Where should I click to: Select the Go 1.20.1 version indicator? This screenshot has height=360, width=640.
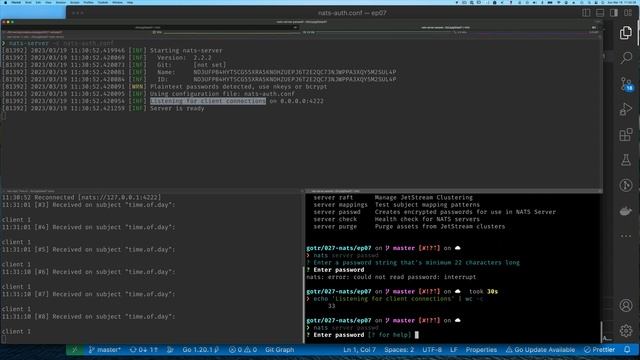pos(200,350)
